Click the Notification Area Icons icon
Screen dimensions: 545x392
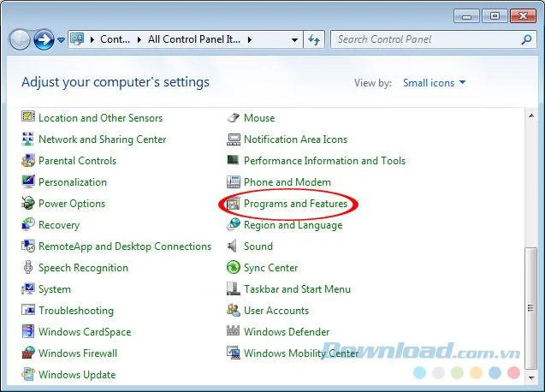[x=234, y=140]
